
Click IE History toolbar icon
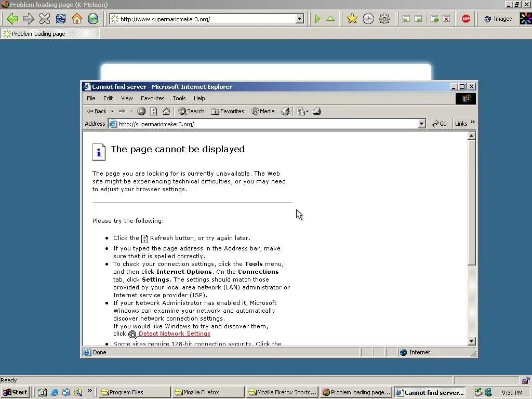(x=285, y=111)
